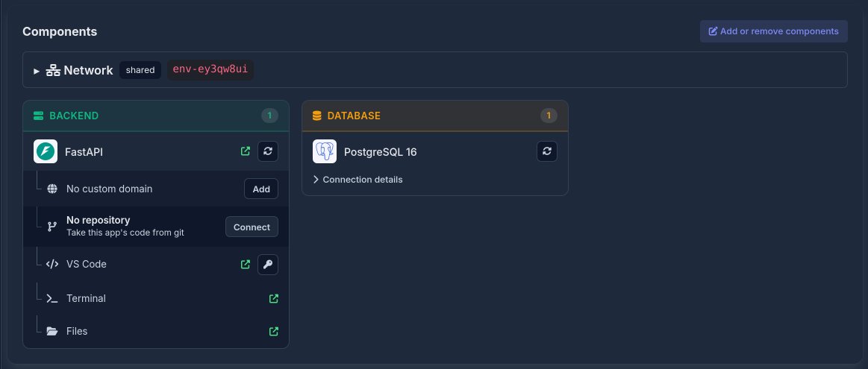The width and height of the screenshot is (868, 369).
Task: Click the Network label
Action: point(88,70)
